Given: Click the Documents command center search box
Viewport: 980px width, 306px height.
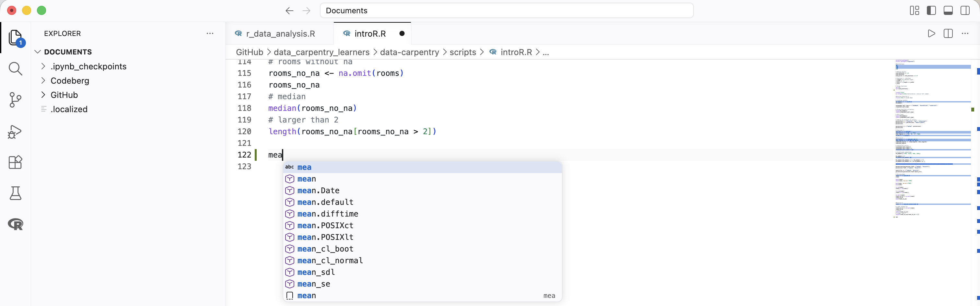Looking at the screenshot, I should 506,11.
